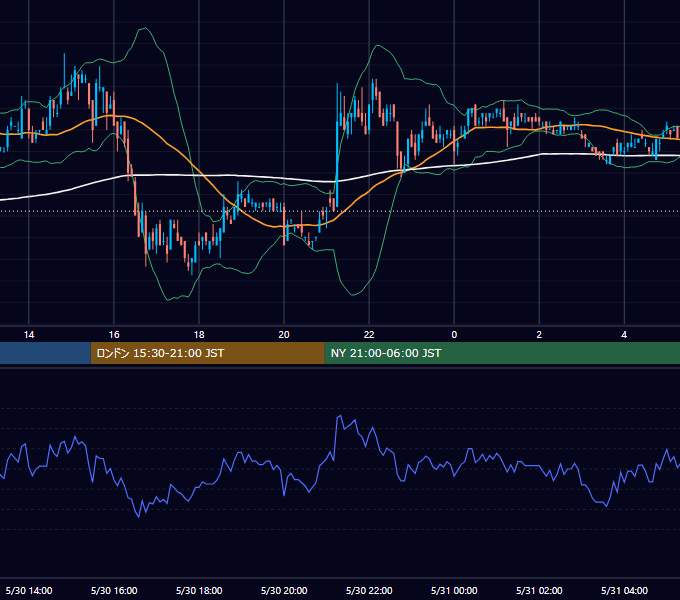Viewport: 680px width, 600px height.
Task: Click the 20 hour axis label
Action: tap(284, 335)
